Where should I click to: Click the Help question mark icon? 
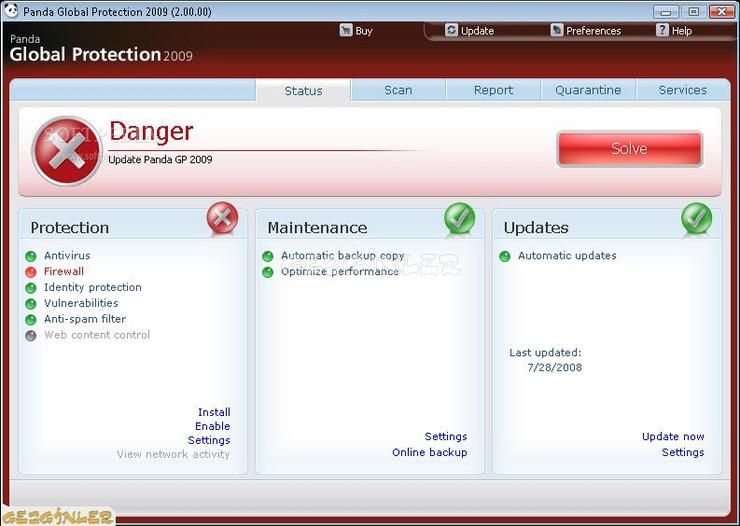[662, 30]
